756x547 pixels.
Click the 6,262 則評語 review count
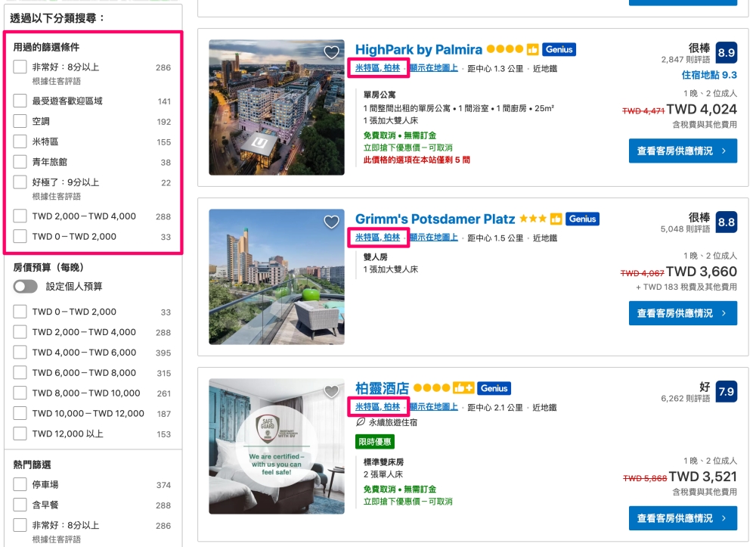coord(685,399)
